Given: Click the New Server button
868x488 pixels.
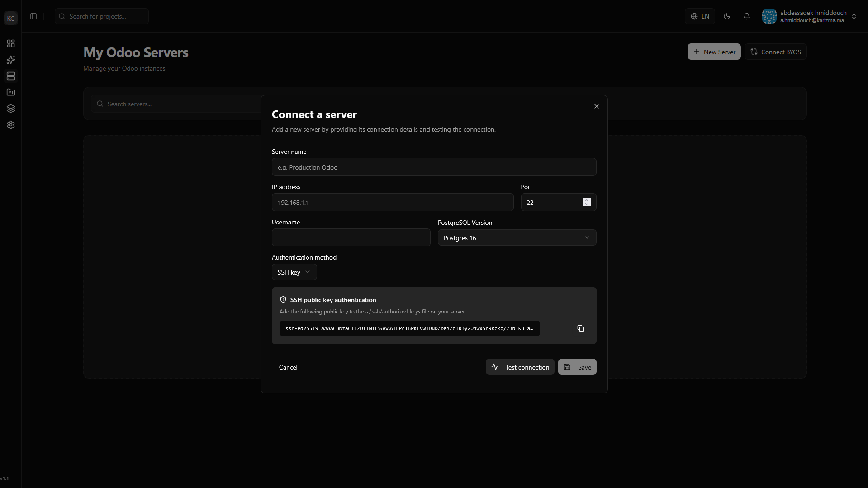Looking at the screenshot, I should [714, 52].
